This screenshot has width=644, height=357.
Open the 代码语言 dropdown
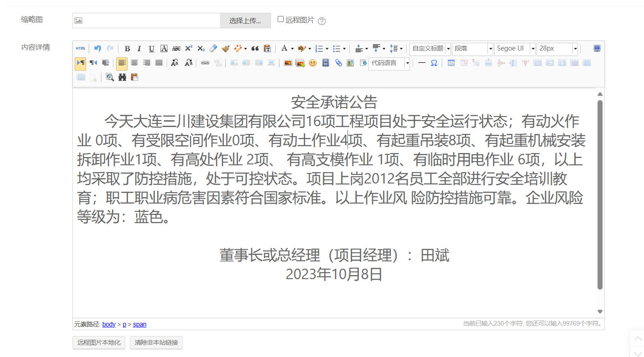(389, 63)
